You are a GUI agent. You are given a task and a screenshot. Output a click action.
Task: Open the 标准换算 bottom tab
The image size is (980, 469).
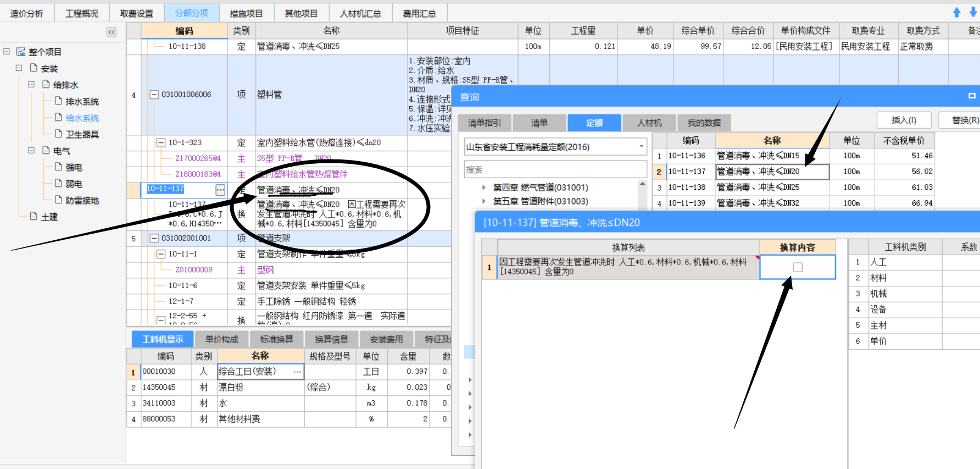pyautogui.click(x=276, y=339)
